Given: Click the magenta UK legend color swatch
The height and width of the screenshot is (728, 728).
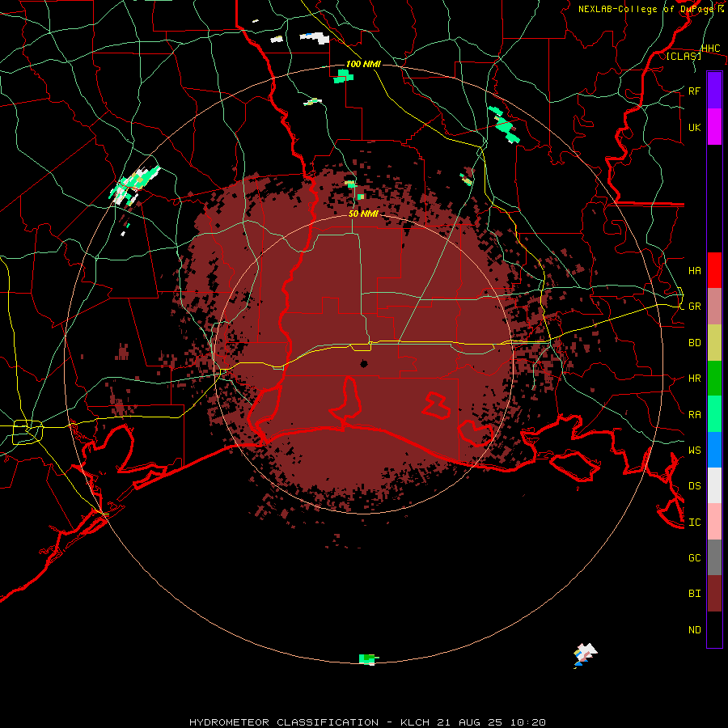Looking at the screenshot, I should 714,127.
